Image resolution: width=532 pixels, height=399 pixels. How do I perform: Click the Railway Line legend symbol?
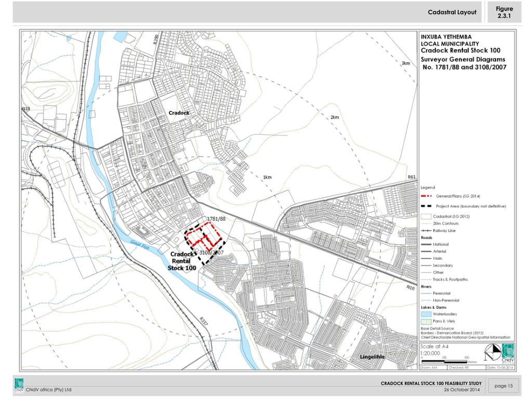coord(426,231)
